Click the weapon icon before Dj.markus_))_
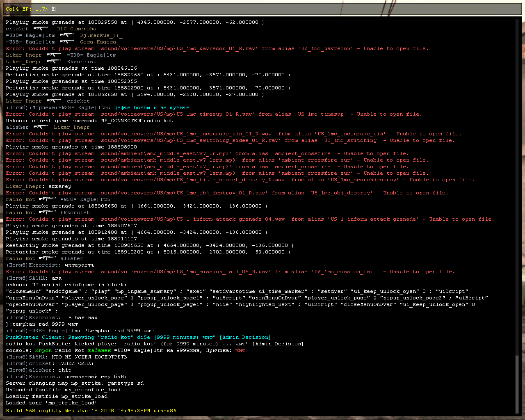525x420 pixels. coord(67,35)
